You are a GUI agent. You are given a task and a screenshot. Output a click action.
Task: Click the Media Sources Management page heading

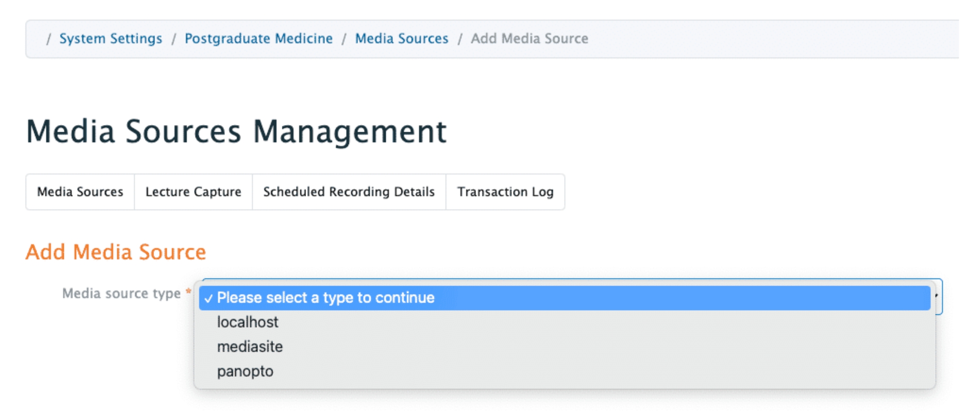tap(236, 132)
